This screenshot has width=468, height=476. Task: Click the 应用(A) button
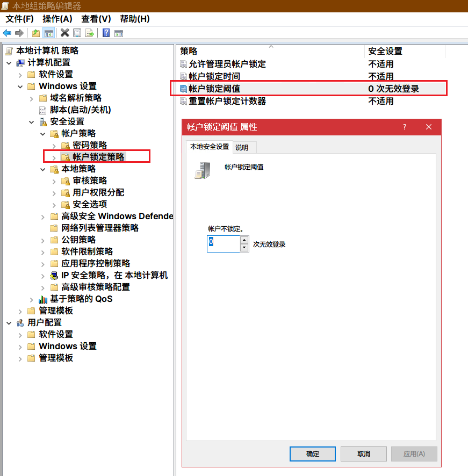(414, 454)
